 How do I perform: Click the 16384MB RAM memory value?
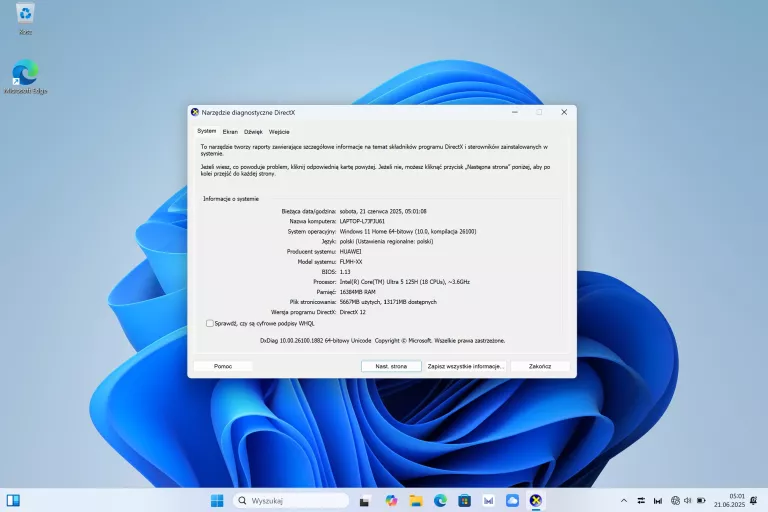358,292
